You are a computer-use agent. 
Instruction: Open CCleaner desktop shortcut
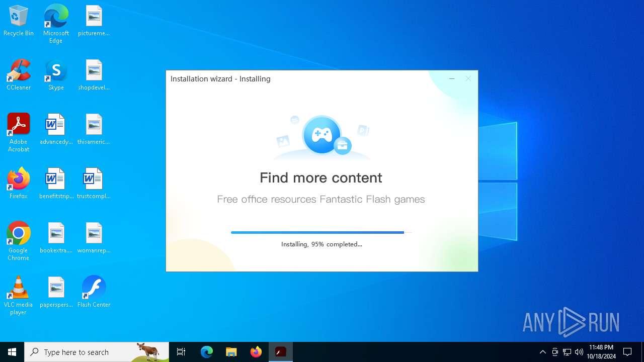tap(19, 75)
